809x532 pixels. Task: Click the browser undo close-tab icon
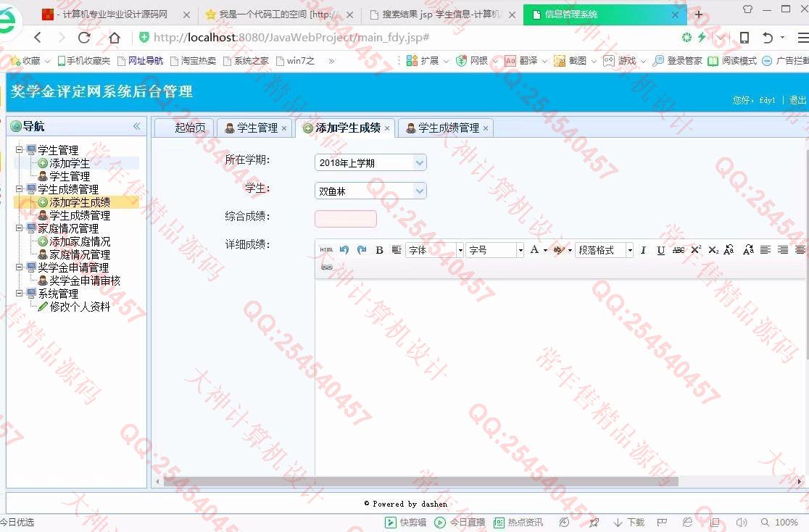click(x=768, y=38)
